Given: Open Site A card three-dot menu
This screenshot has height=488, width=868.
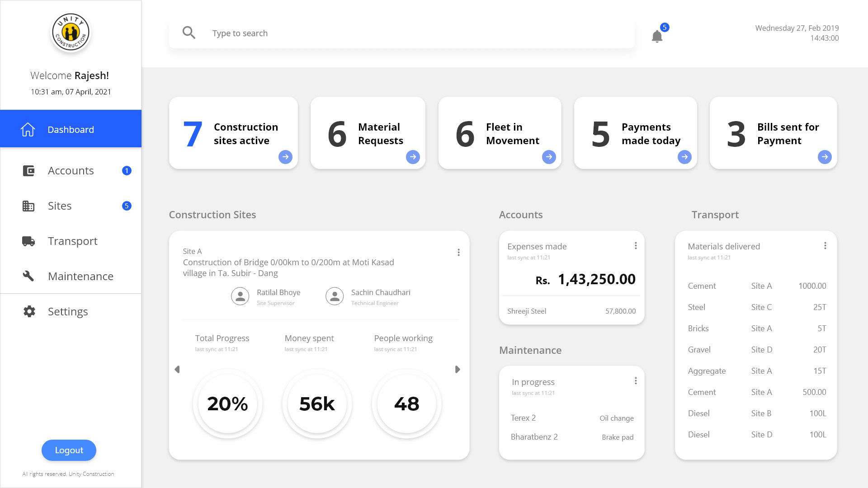Looking at the screenshot, I should pyautogui.click(x=458, y=252).
